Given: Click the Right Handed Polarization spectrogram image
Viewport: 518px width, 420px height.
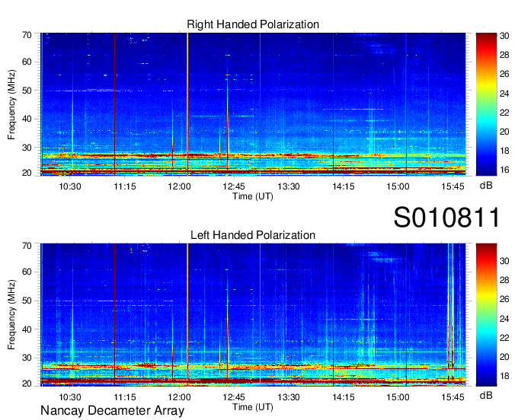Looking at the screenshot, I should pyautogui.click(x=253, y=104).
